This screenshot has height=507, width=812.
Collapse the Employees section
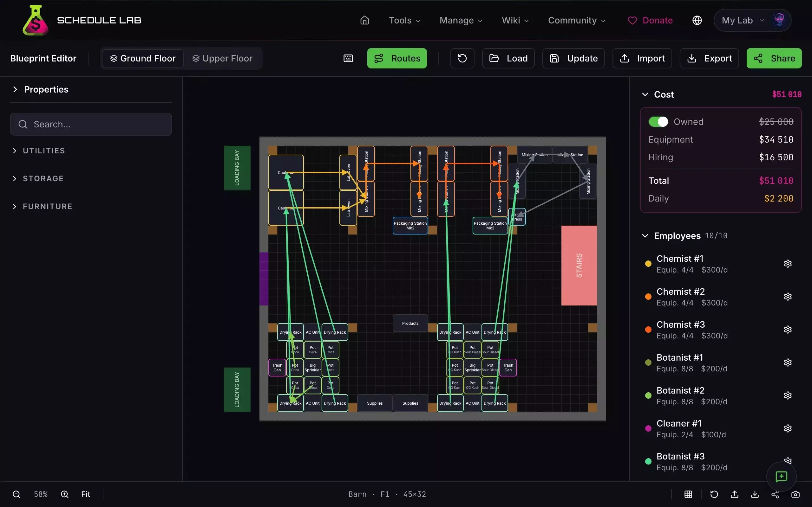click(645, 236)
